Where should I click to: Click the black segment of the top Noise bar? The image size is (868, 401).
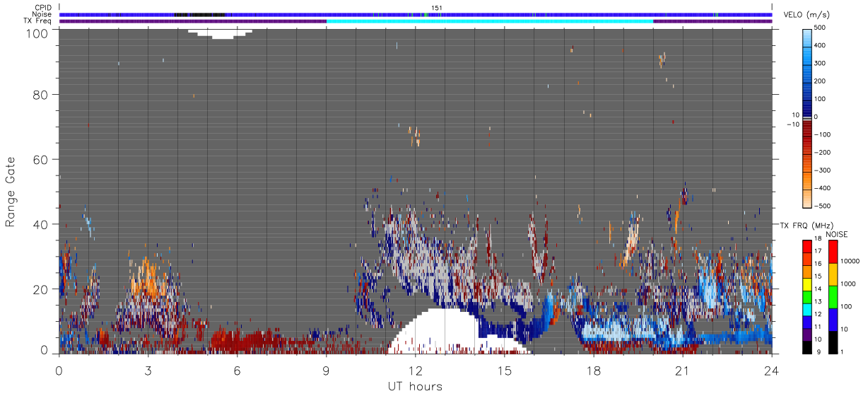(x=199, y=14)
